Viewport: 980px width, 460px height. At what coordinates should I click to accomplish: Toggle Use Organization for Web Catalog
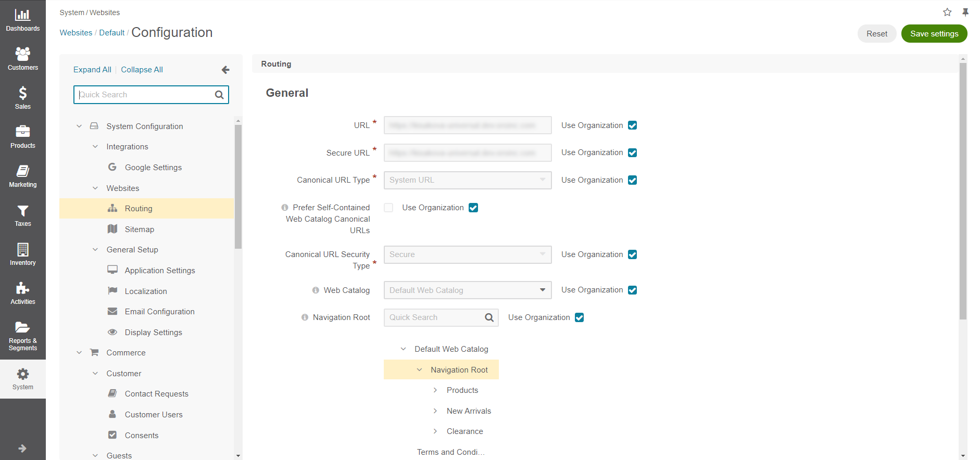tap(632, 290)
